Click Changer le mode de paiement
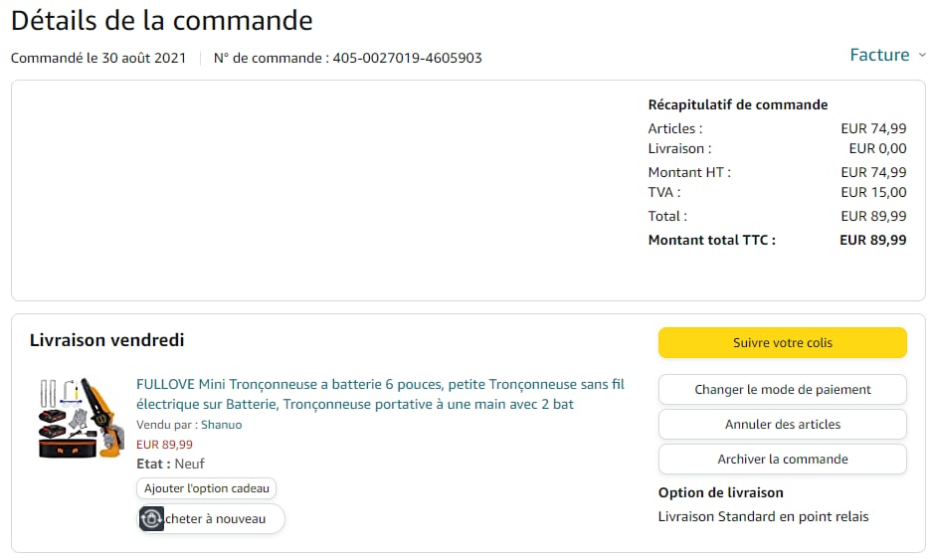933x560 pixels. click(x=782, y=390)
